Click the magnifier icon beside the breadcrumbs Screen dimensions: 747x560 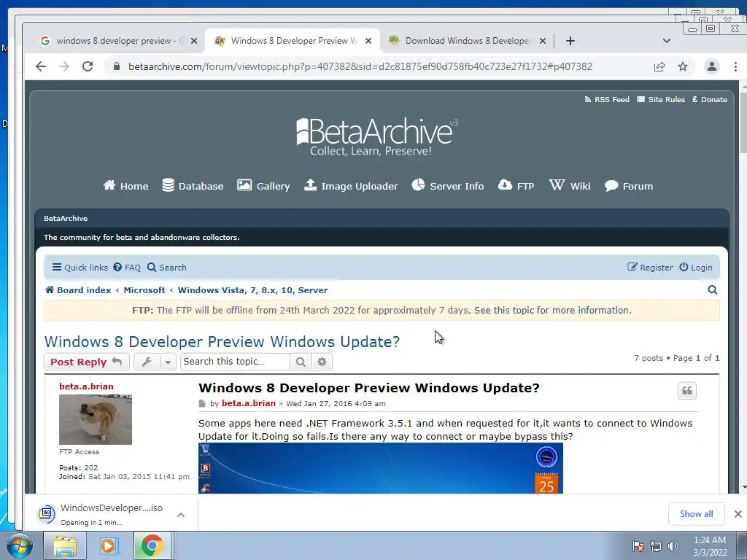pos(713,290)
